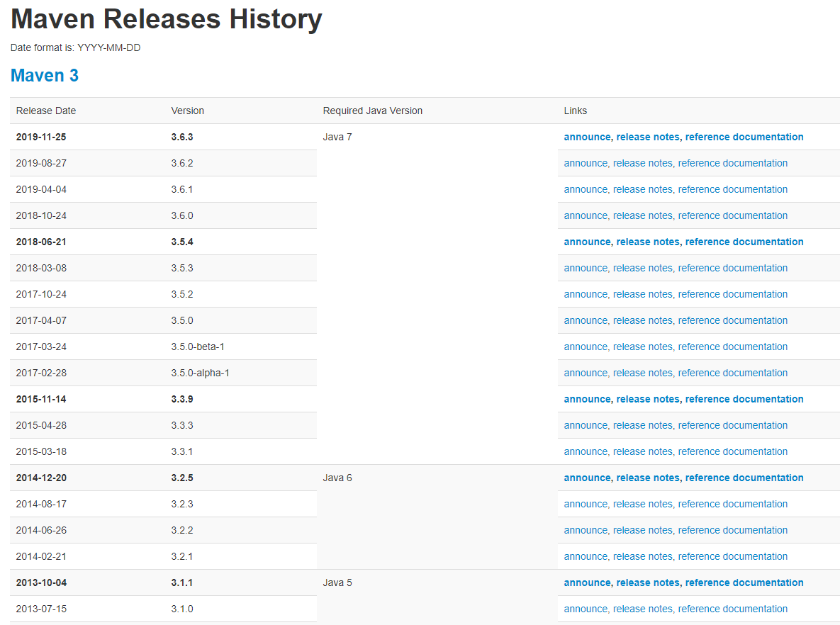
Task: Open release notes for version 3.1.1
Action: tap(648, 583)
